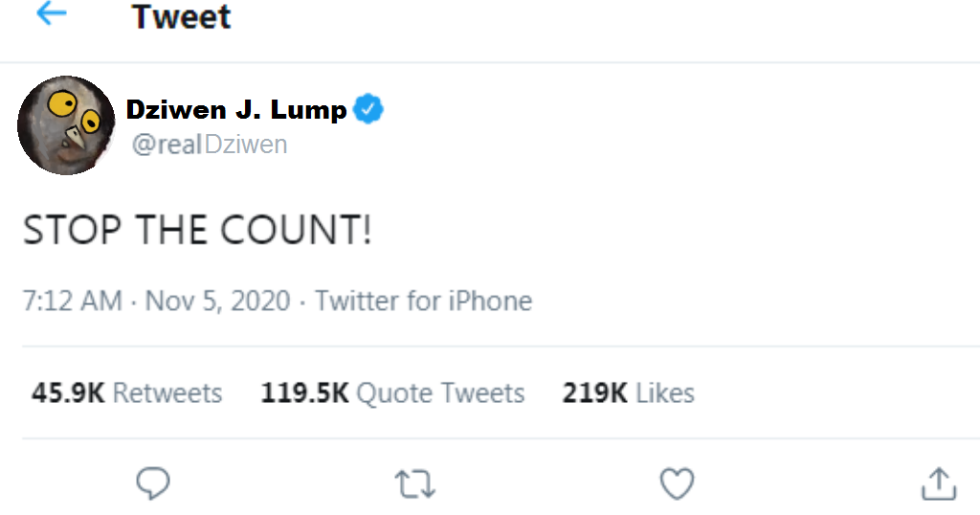
Task: Click the word "Retweets"
Action: coord(167,392)
